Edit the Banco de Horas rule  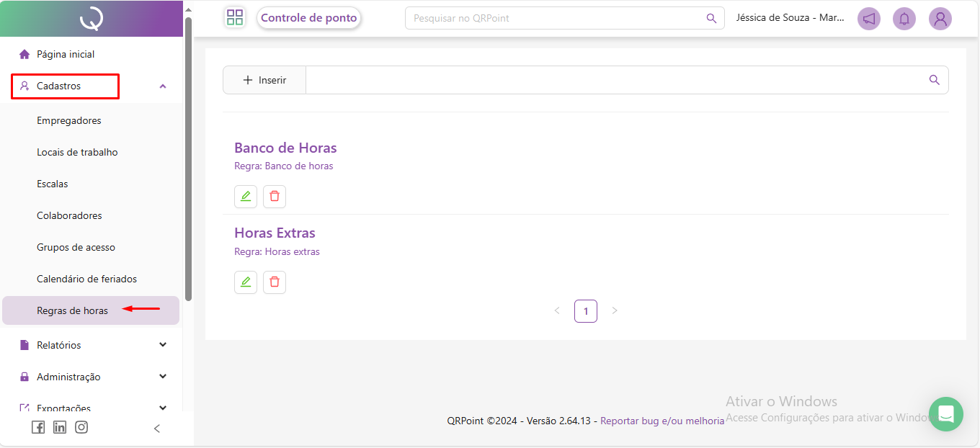[x=246, y=197]
